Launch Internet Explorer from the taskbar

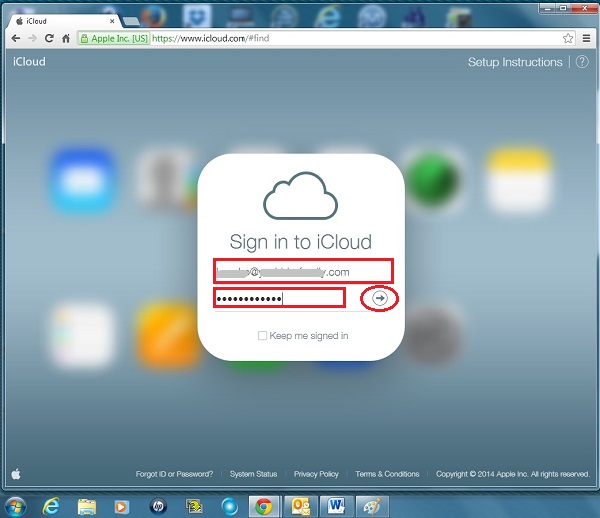(51, 507)
